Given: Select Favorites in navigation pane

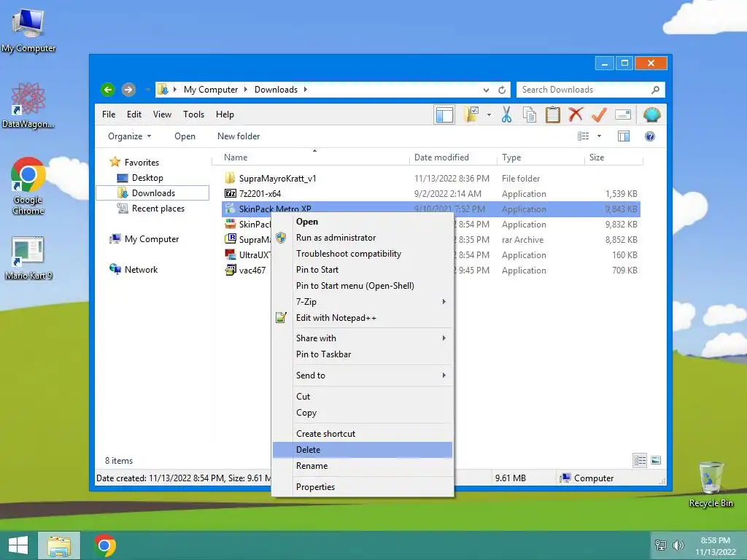Looking at the screenshot, I should [142, 163].
